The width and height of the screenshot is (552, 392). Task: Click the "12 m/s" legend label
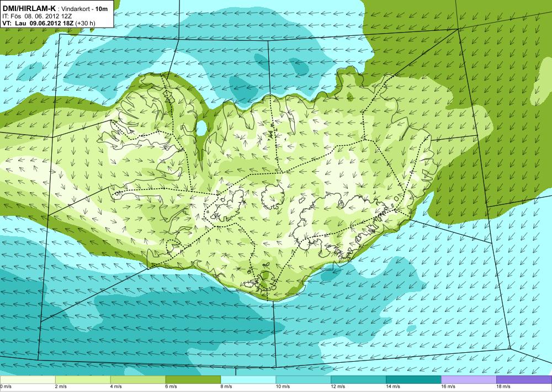click(339, 386)
